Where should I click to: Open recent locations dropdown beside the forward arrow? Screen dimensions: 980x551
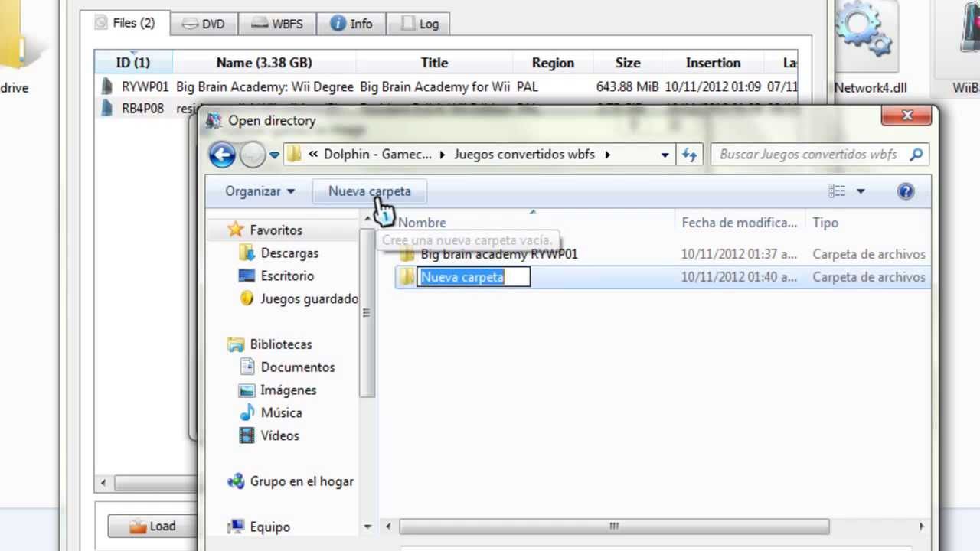(x=274, y=155)
